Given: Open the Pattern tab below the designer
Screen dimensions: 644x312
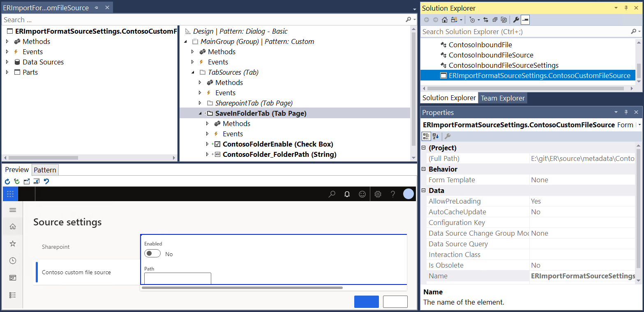Looking at the screenshot, I should (45, 170).
